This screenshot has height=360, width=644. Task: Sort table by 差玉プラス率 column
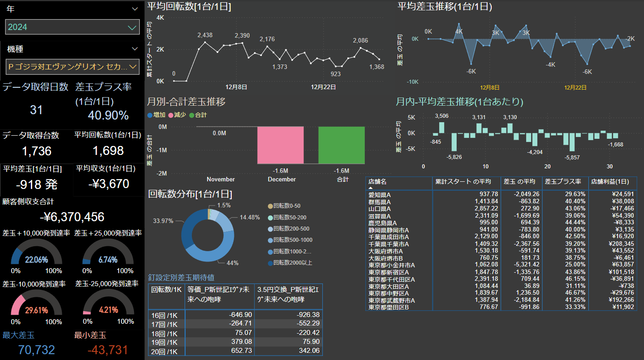pyautogui.click(x=562, y=182)
